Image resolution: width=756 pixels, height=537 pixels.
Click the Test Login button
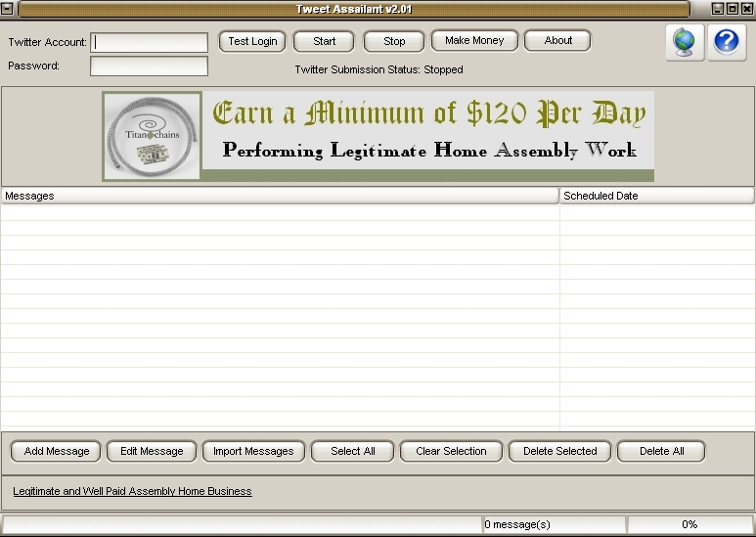tap(252, 41)
